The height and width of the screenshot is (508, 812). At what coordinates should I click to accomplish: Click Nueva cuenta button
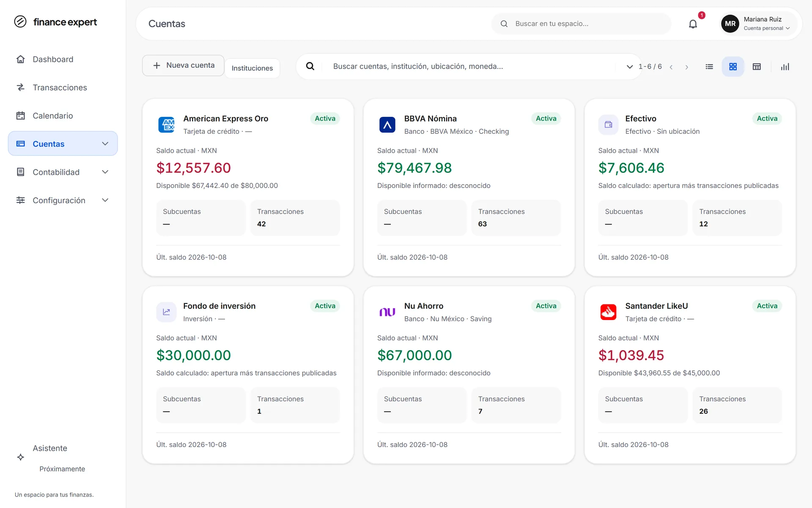tap(183, 66)
